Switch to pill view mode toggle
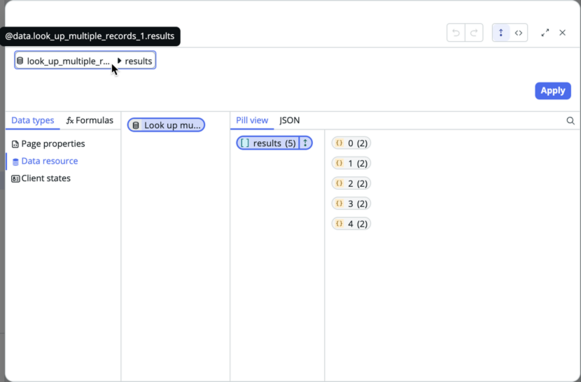Viewport: 581px width, 382px height. (x=501, y=33)
